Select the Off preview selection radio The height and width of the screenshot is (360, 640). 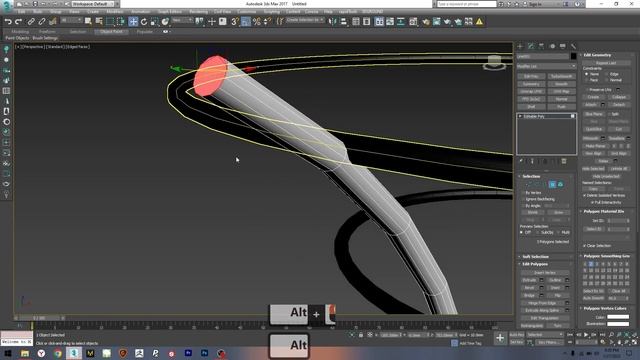(x=522, y=232)
